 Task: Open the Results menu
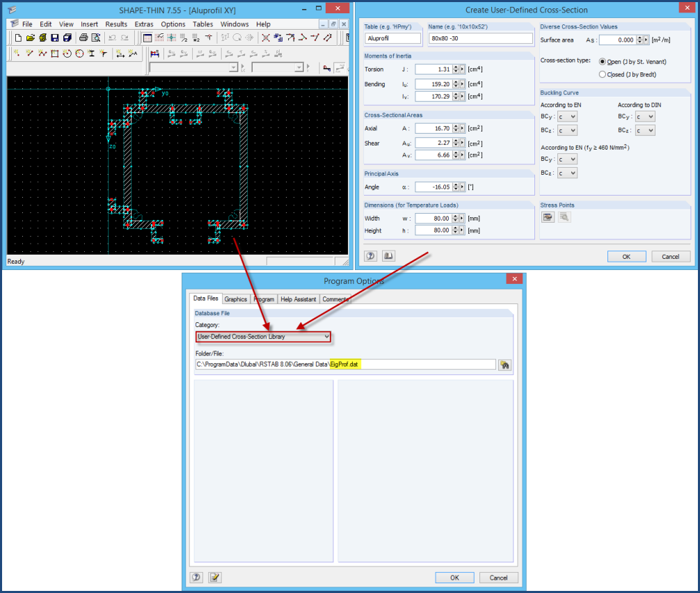(x=116, y=24)
